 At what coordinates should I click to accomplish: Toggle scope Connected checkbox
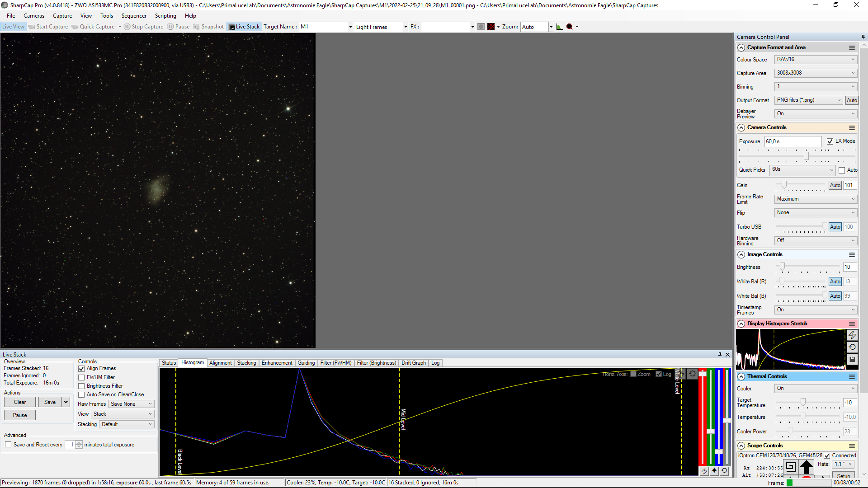coord(827,455)
